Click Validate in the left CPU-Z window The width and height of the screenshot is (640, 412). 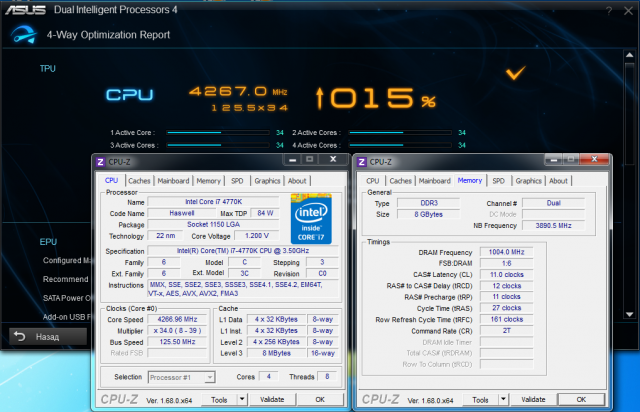(272, 399)
